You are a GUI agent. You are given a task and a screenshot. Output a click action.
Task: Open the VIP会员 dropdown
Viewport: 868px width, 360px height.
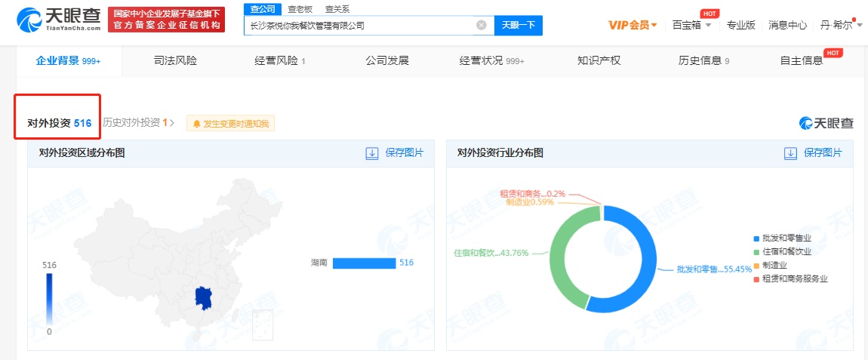[x=633, y=25]
